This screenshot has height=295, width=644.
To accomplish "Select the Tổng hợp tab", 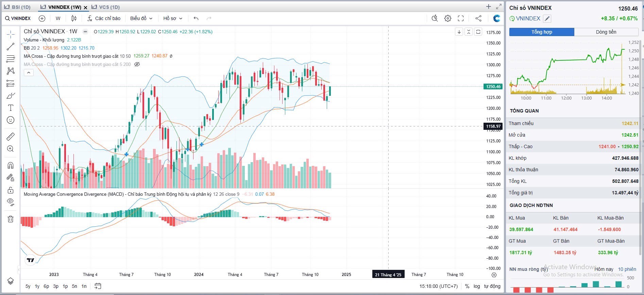I will click(x=542, y=32).
